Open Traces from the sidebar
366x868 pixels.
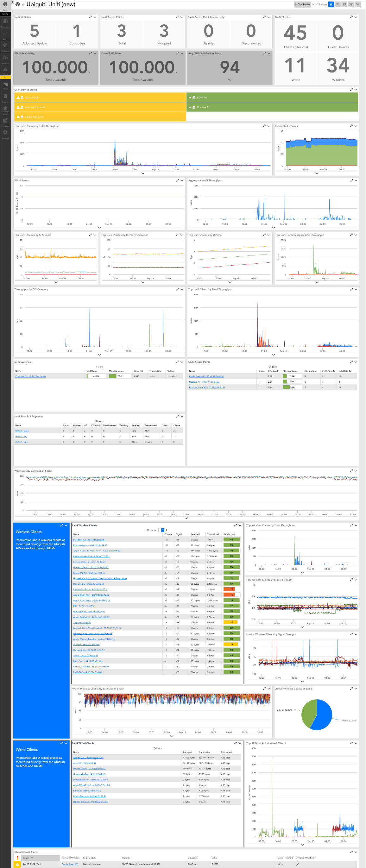[5, 85]
